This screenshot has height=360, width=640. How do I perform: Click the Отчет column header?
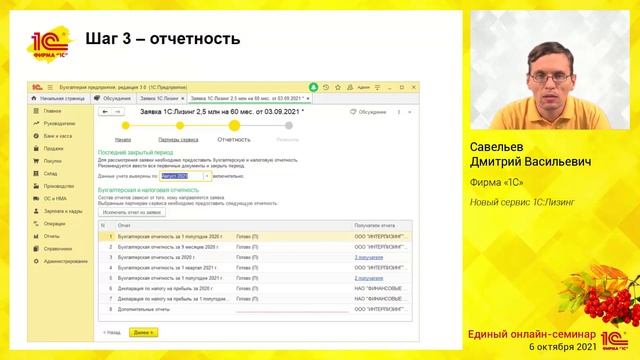pyautogui.click(x=124, y=226)
